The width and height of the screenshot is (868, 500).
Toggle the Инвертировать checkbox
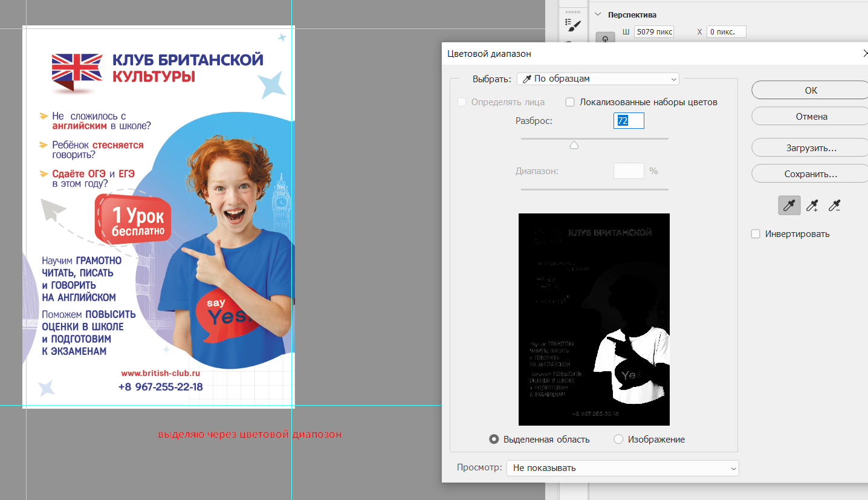tap(756, 234)
